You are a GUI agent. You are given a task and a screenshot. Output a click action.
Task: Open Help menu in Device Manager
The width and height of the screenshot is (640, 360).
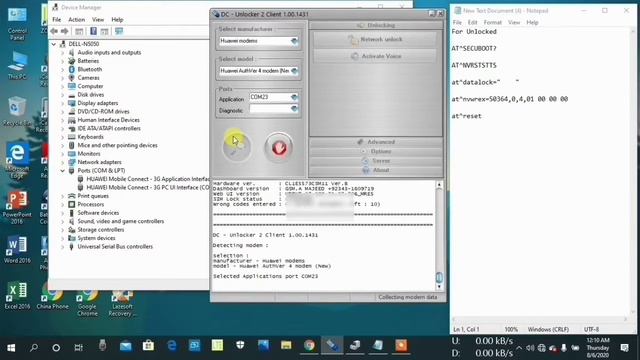117,20
